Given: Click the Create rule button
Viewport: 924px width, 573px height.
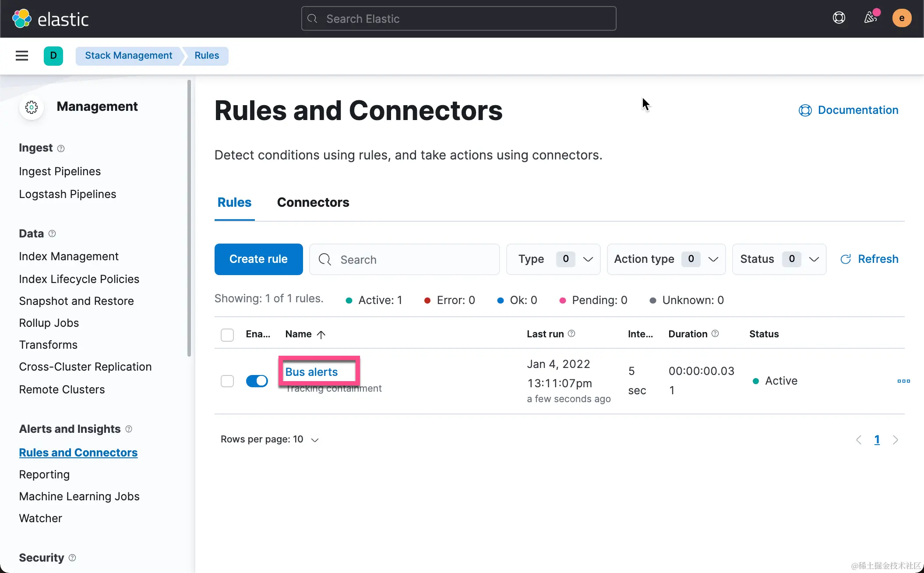Looking at the screenshot, I should [x=258, y=259].
